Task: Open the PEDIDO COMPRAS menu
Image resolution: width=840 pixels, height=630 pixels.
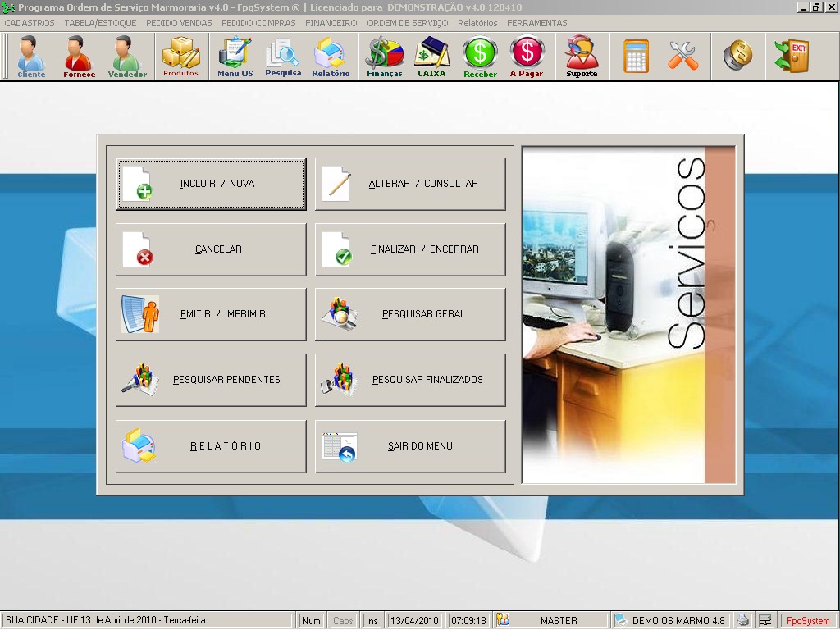Action: coord(258,23)
